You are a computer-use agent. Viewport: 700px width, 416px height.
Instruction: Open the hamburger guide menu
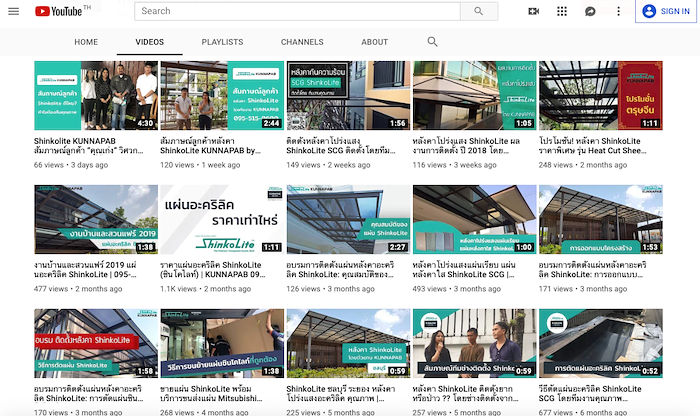pyautogui.click(x=13, y=11)
